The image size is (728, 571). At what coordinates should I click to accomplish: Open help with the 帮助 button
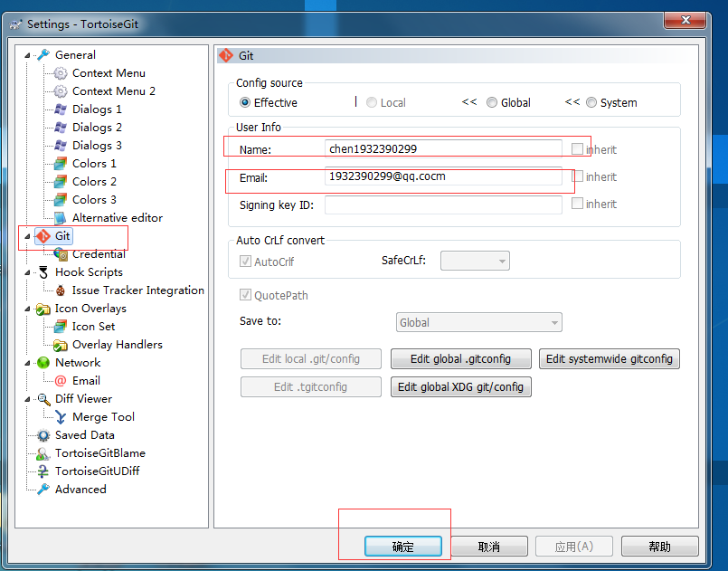tap(660, 547)
